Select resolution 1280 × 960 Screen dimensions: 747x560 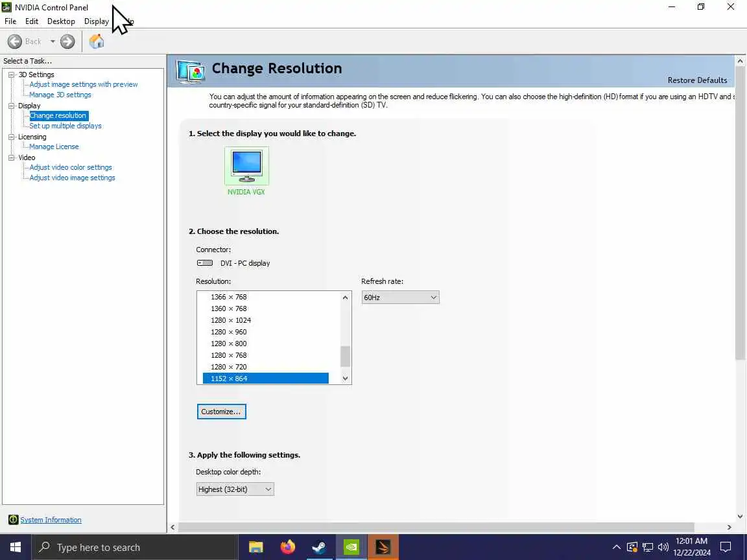click(265, 332)
